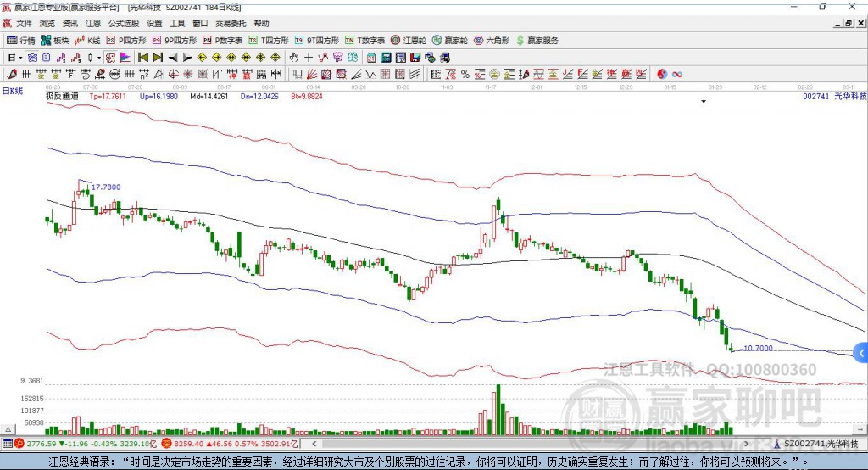Click the small black triangle chart marker

[704, 102]
